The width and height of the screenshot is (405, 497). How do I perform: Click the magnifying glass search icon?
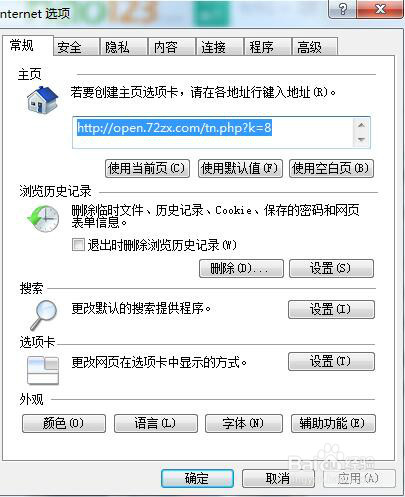click(44, 314)
